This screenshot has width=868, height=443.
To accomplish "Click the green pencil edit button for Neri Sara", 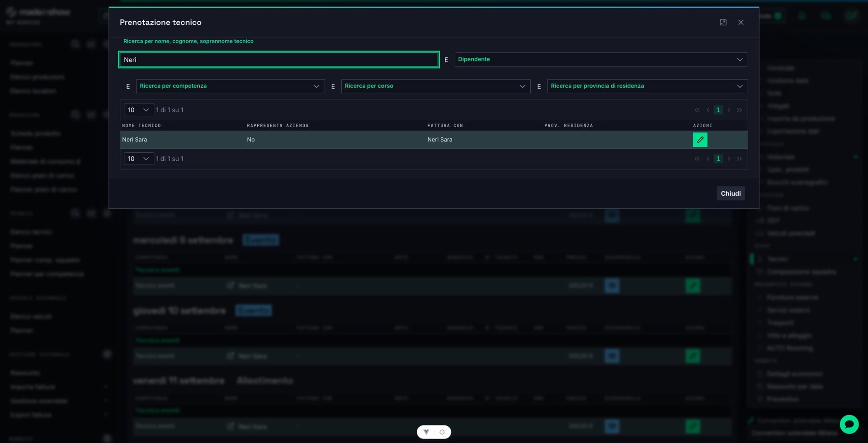I will coord(700,140).
